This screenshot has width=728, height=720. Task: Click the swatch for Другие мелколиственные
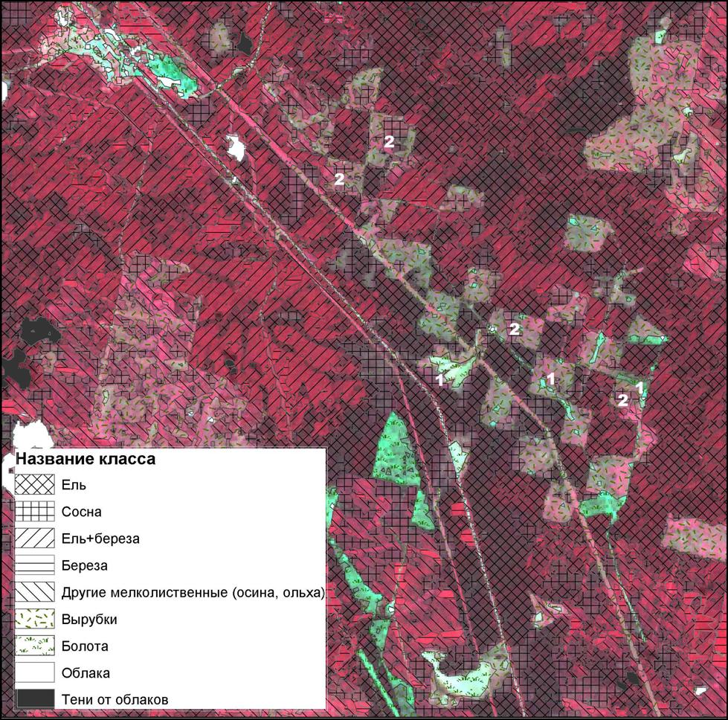[35, 592]
